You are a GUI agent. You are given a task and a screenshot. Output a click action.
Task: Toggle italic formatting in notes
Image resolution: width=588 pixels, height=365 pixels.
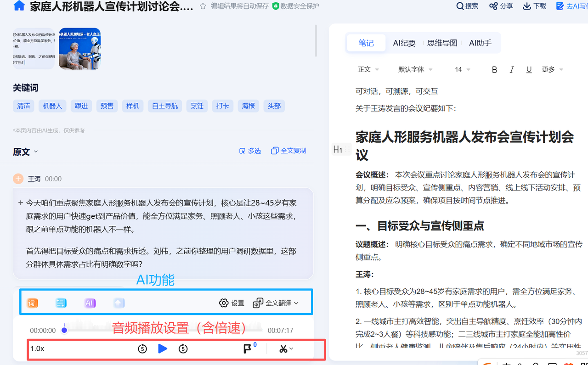click(512, 70)
